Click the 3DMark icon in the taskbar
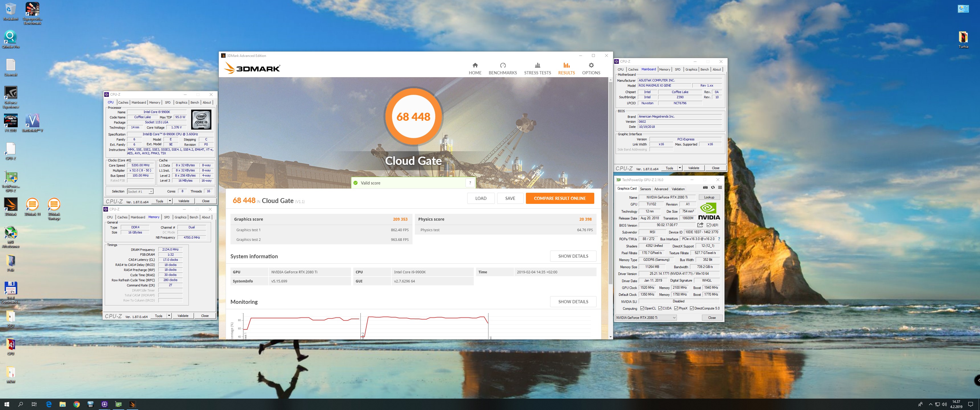This screenshot has width=980, height=410. pyautogui.click(x=132, y=404)
